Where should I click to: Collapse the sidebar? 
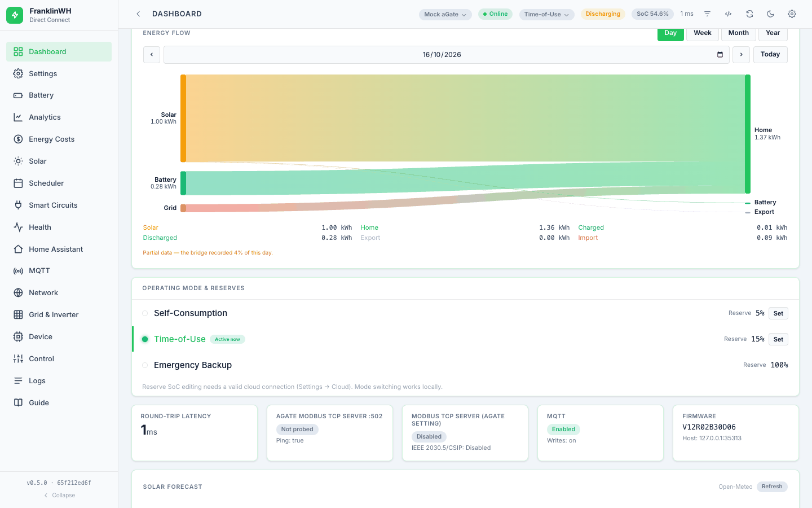click(x=59, y=496)
